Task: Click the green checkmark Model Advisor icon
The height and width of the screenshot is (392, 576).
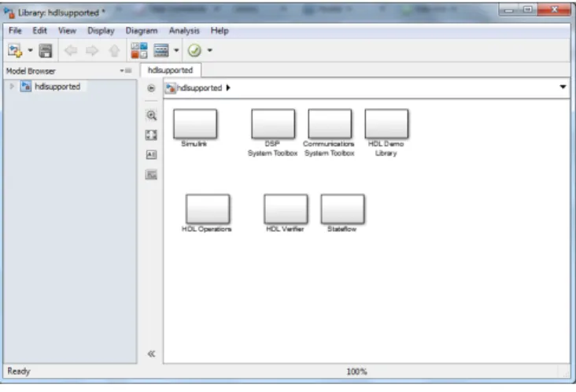Action: tap(194, 50)
